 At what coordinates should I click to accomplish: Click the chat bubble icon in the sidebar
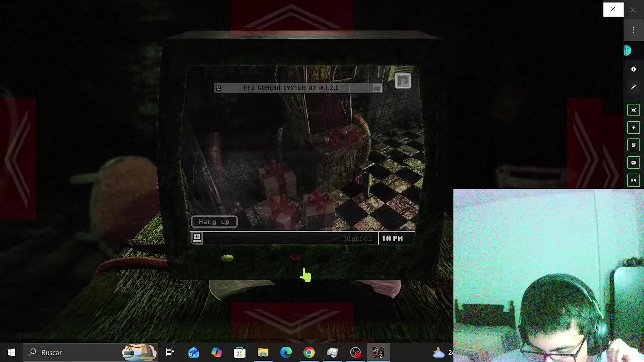point(633,163)
